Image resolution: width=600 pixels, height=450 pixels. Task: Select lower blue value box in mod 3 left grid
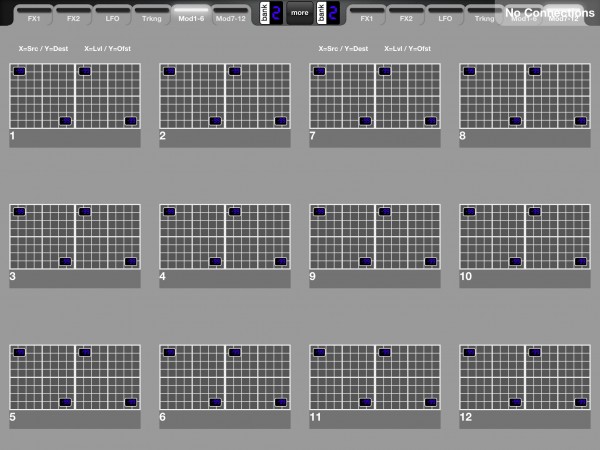(x=65, y=261)
